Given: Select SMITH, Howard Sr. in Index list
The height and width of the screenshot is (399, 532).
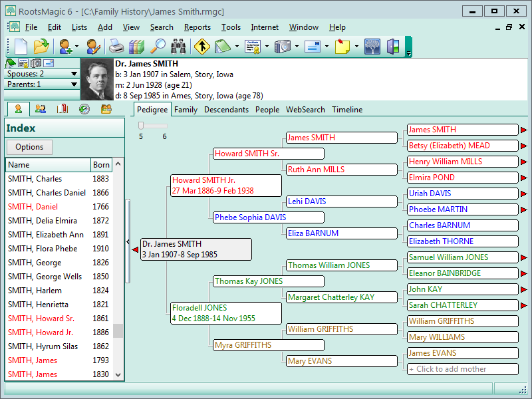Looking at the screenshot, I should (x=41, y=319).
